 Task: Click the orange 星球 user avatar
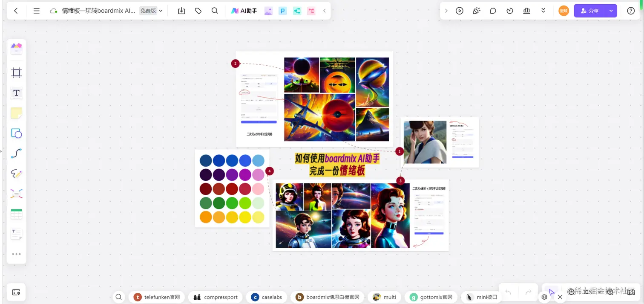(564, 11)
